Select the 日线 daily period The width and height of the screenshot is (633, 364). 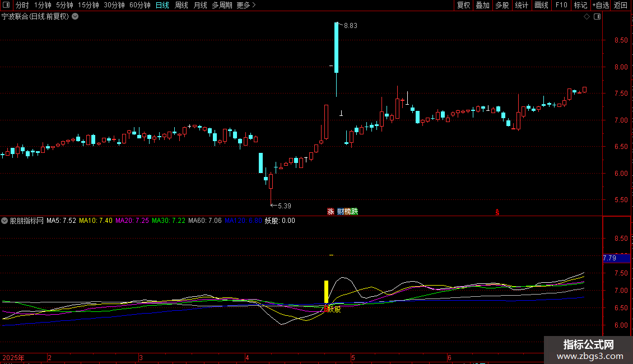[162, 5]
